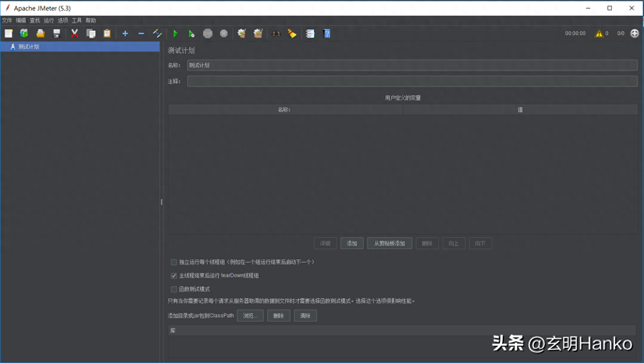Image resolution: width=644 pixels, height=363 pixels.
Task: Expand all nodes with the plus icon
Action: click(x=125, y=33)
